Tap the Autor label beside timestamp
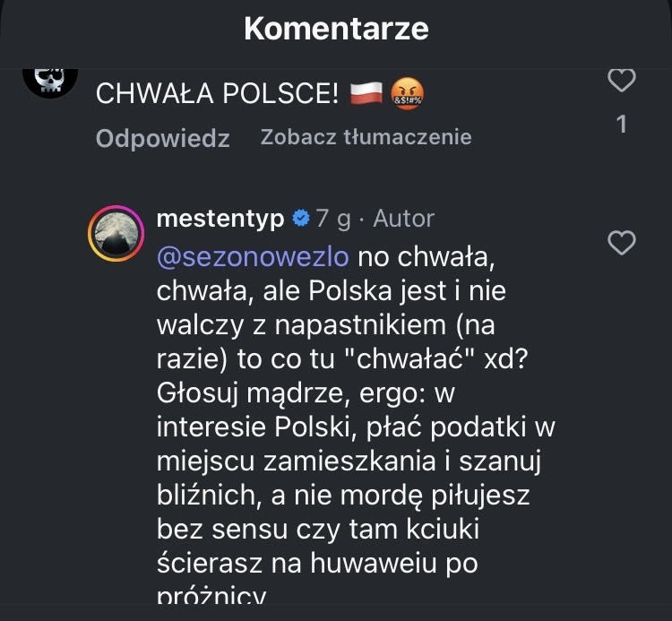672x621 pixels. (403, 218)
